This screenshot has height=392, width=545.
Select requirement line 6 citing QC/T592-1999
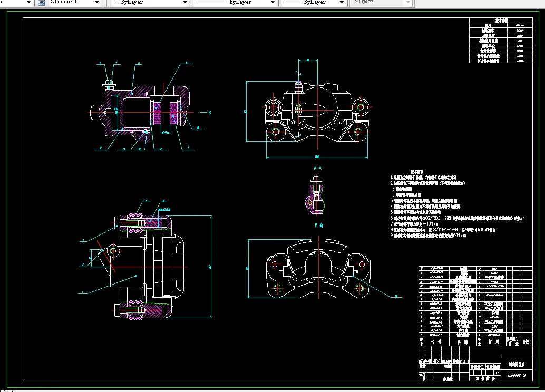click(457, 218)
